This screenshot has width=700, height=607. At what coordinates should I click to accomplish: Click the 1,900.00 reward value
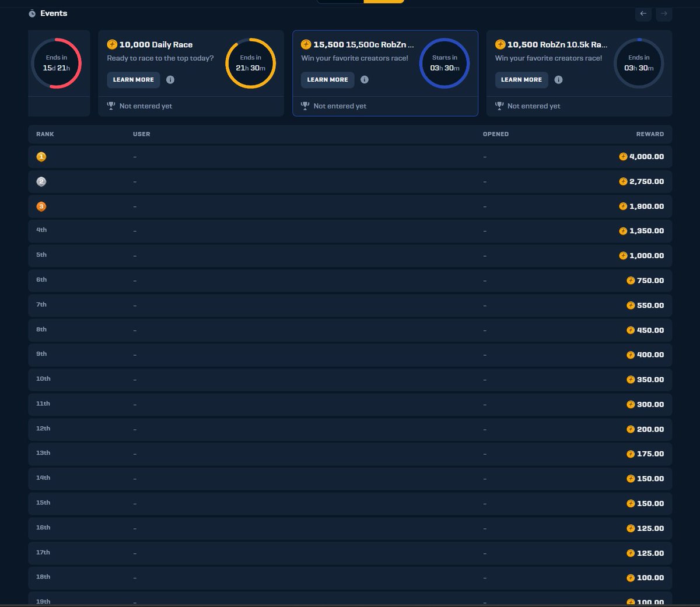tap(646, 206)
